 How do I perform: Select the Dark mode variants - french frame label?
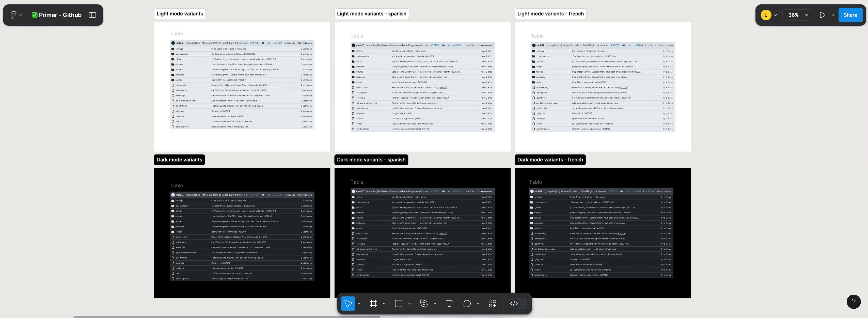point(550,160)
